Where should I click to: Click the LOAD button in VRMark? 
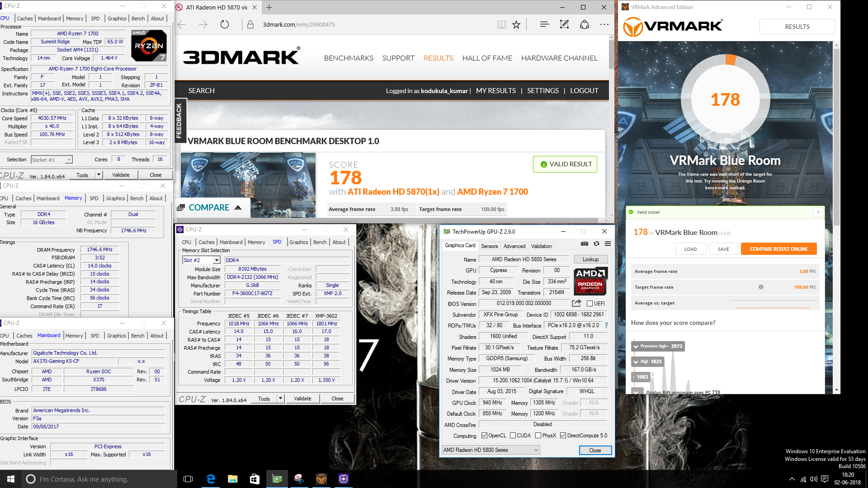[690, 249]
